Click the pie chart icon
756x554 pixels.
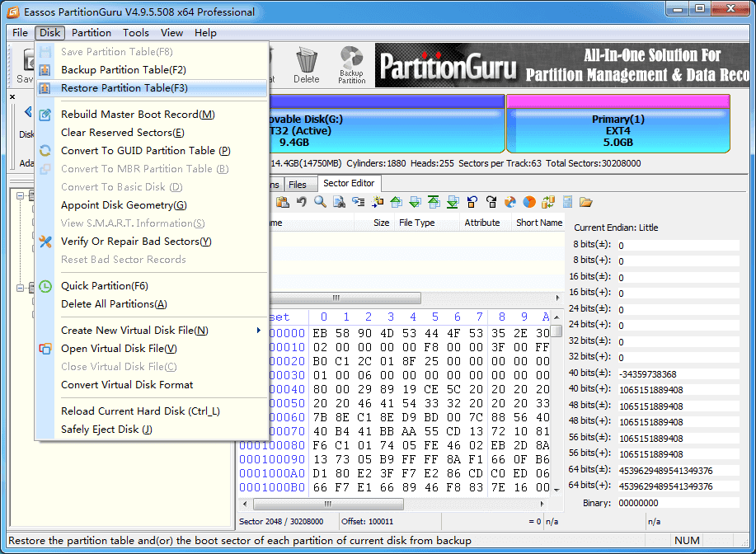click(529, 202)
